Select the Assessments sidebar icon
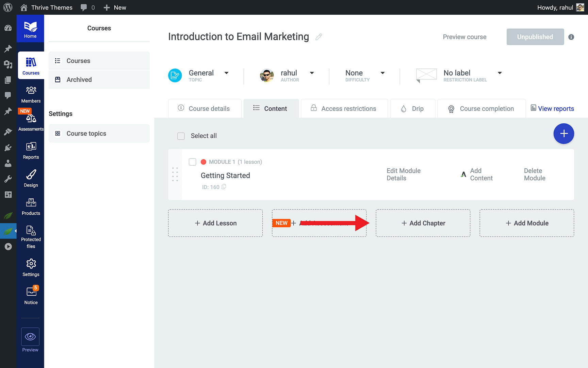This screenshot has height=368, width=588. (x=31, y=120)
